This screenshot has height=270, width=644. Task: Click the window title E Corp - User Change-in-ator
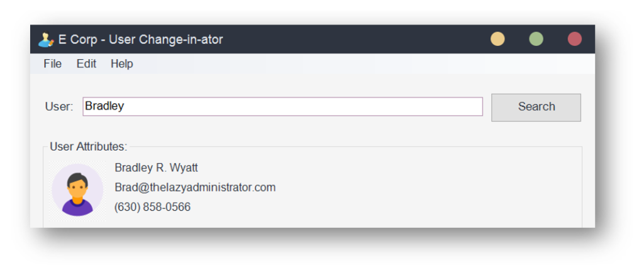tap(140, 40)
